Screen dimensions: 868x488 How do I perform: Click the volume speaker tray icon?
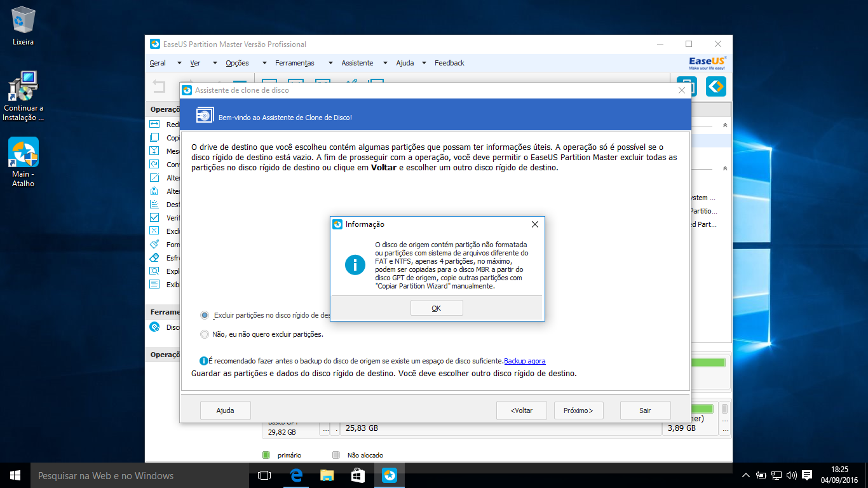792,475
